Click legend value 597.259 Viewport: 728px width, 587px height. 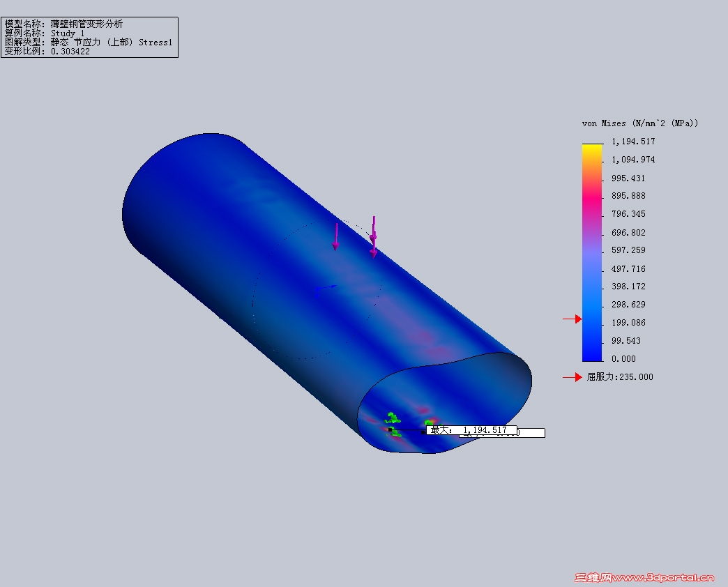pos(628,250)
